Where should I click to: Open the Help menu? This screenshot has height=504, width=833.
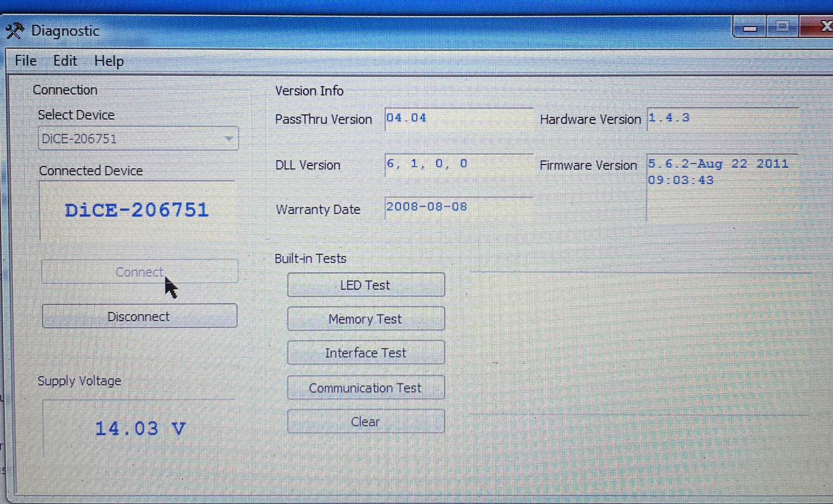pyautogui.click(x=109, y=61)
